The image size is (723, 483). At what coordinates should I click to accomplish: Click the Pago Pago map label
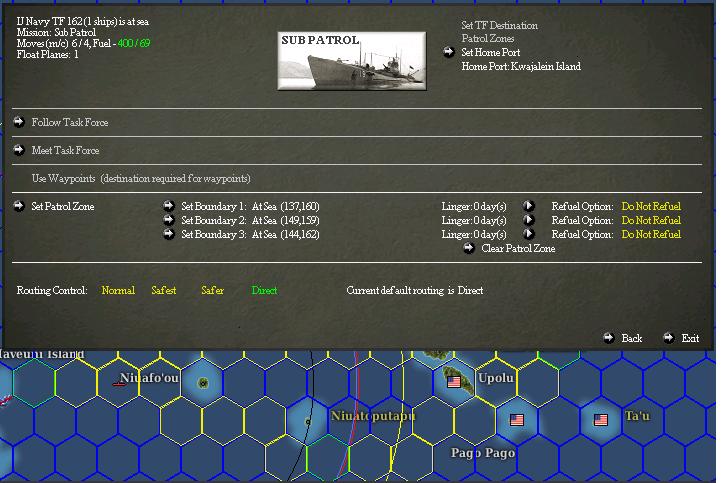click(x=483, y=453)
